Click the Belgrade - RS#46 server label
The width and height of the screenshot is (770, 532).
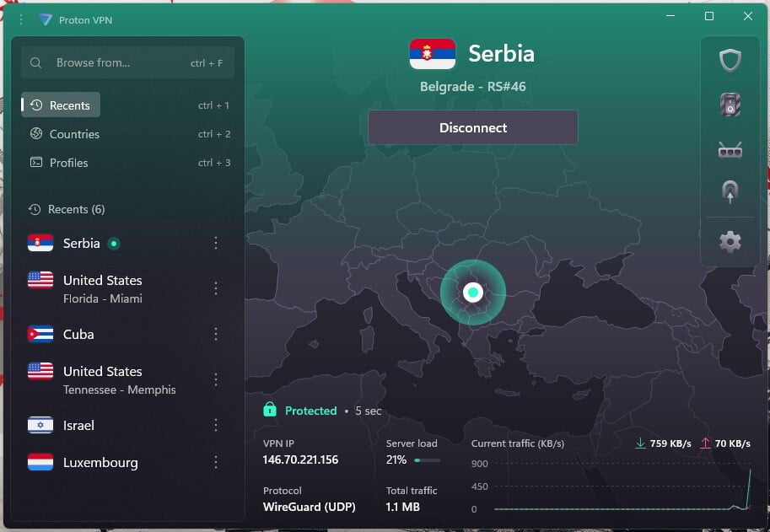(x=473, y=87)
